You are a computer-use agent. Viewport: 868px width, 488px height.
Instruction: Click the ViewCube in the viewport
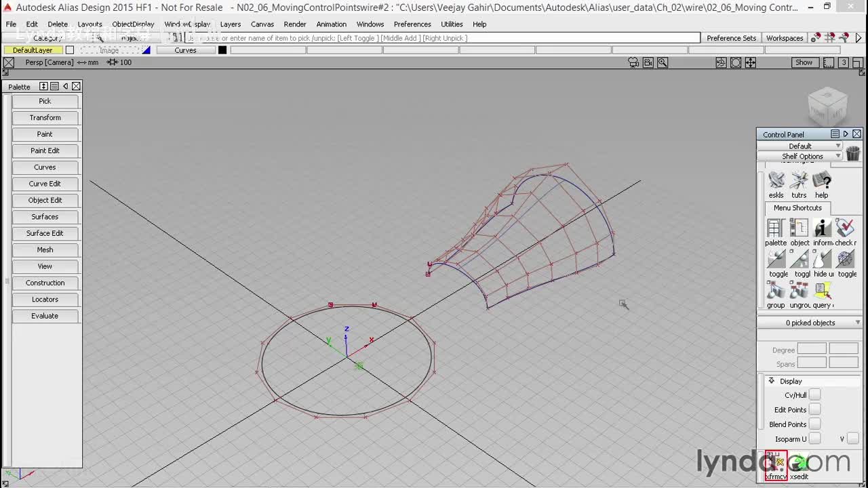827,106
